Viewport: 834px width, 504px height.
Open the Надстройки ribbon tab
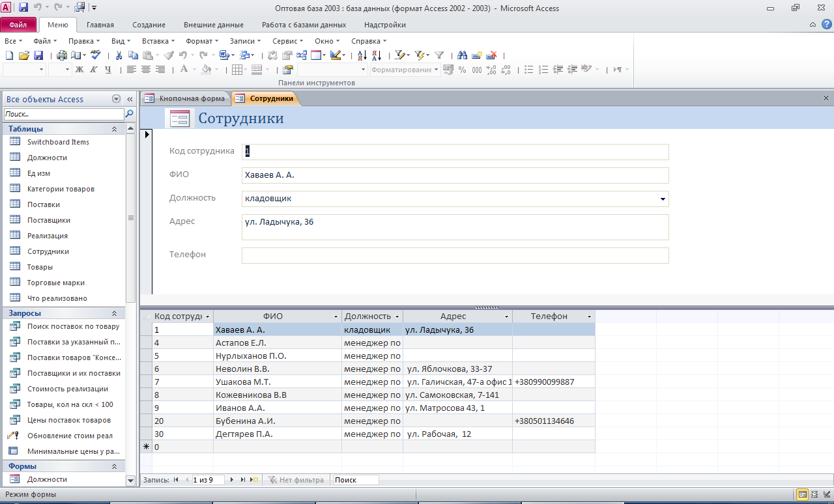[385, 25]
